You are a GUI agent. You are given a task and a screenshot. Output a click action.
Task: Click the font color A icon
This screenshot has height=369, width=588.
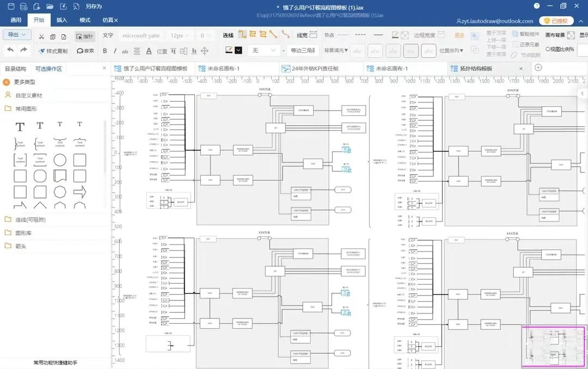pos(149,51)
